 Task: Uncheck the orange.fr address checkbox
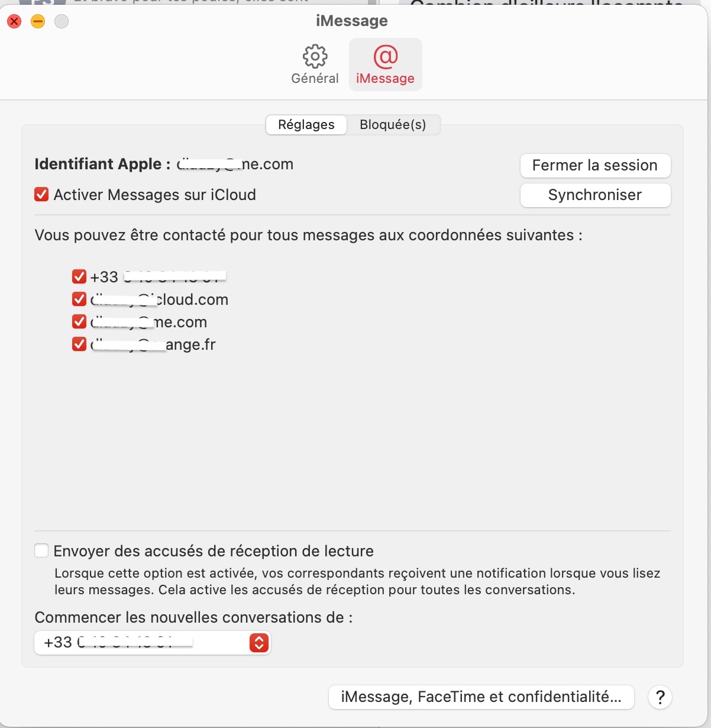tap(79, 344)
